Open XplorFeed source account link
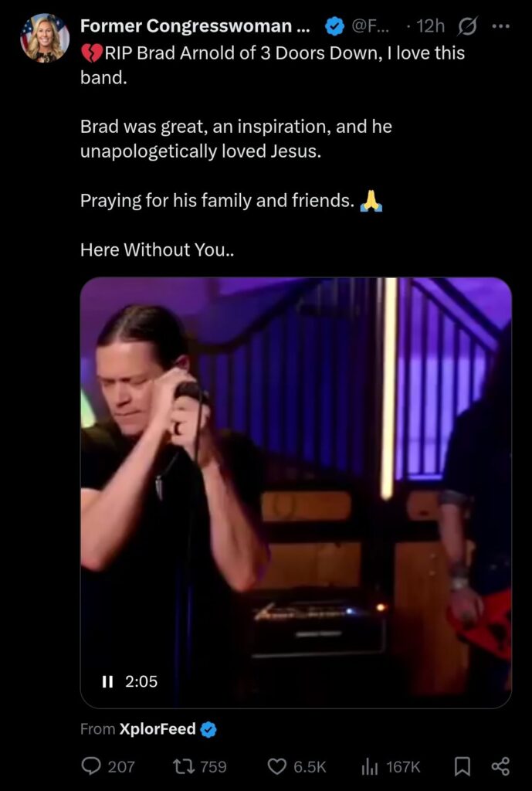The image size is (532, 791). [158, 729]
